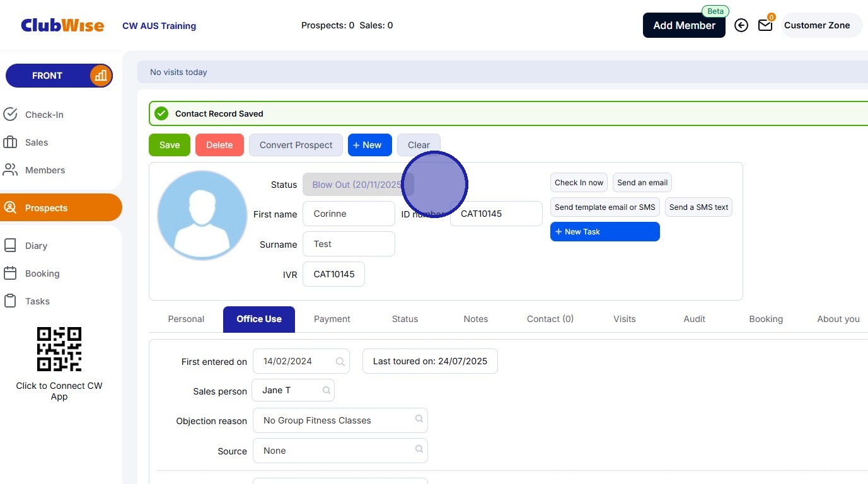868x484 pixels.
Task: Click the + New Task button
Action: (605, 232)
